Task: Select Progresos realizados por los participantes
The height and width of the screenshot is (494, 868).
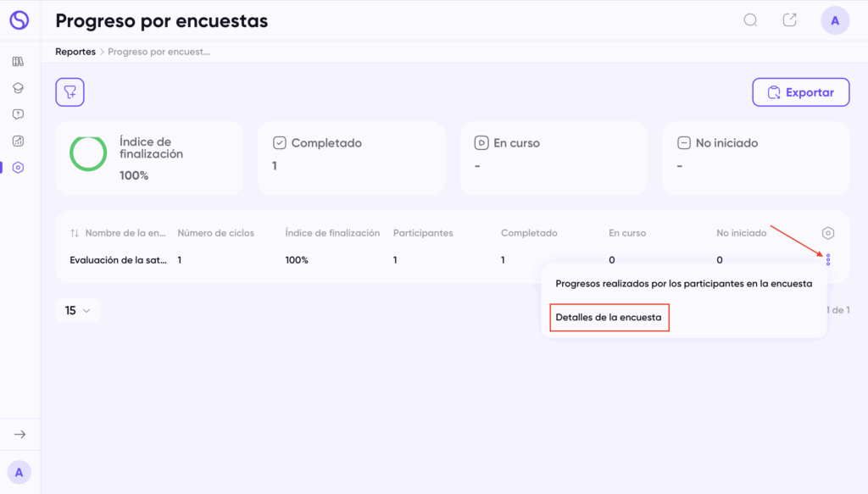Action: (684, 284)
